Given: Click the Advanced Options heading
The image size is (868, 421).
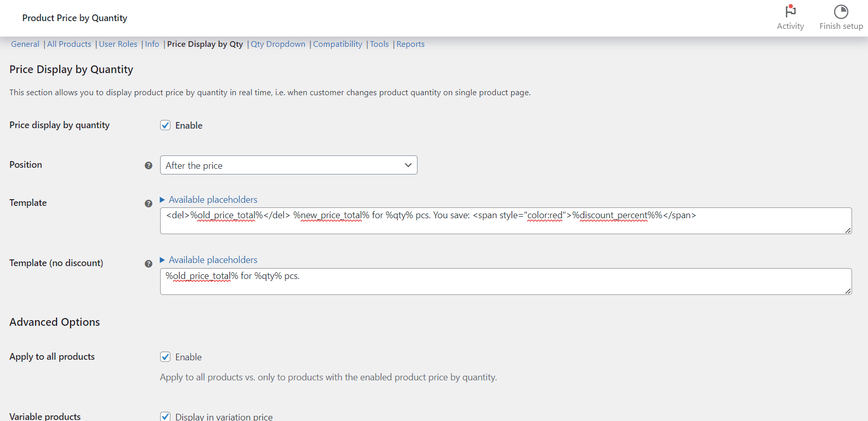Looking at the screenshot, I should pyautogui.click(x=55, y=322).
